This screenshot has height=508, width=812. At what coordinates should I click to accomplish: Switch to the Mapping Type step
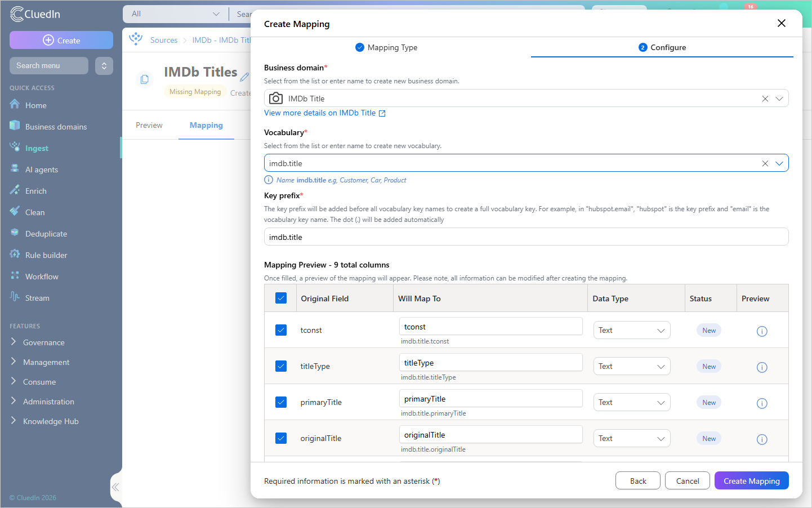pos(386,47)
